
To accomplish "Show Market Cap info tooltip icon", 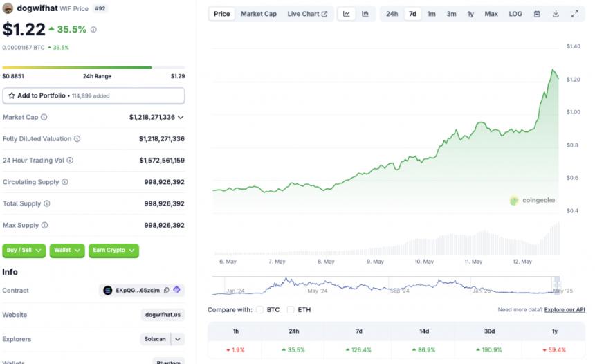I will [x=44, y=117].
